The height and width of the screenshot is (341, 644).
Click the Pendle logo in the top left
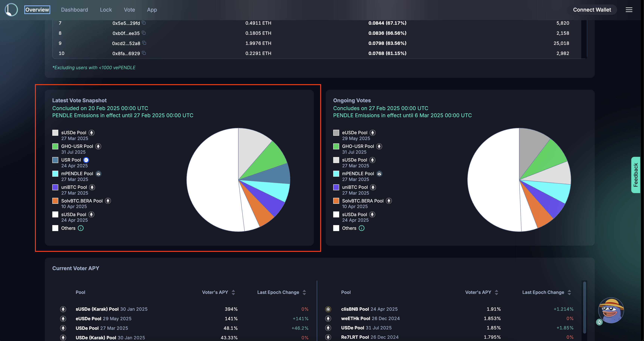(x=11, y=10)
